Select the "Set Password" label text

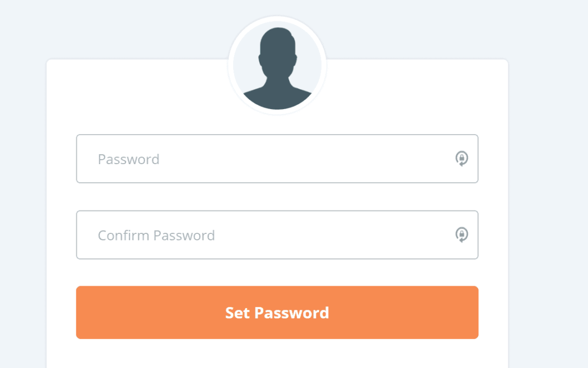(277, 313)
